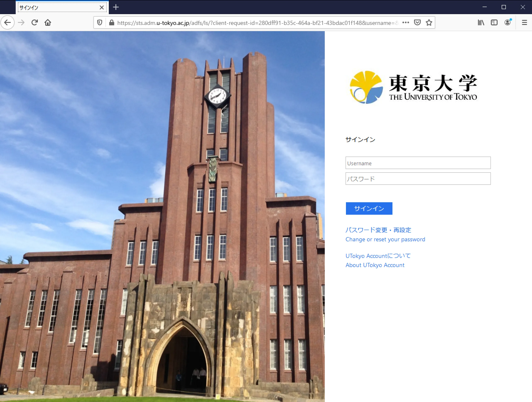
Task: Open the Firefox account avatar icon
Action: (x=507, y=23)
